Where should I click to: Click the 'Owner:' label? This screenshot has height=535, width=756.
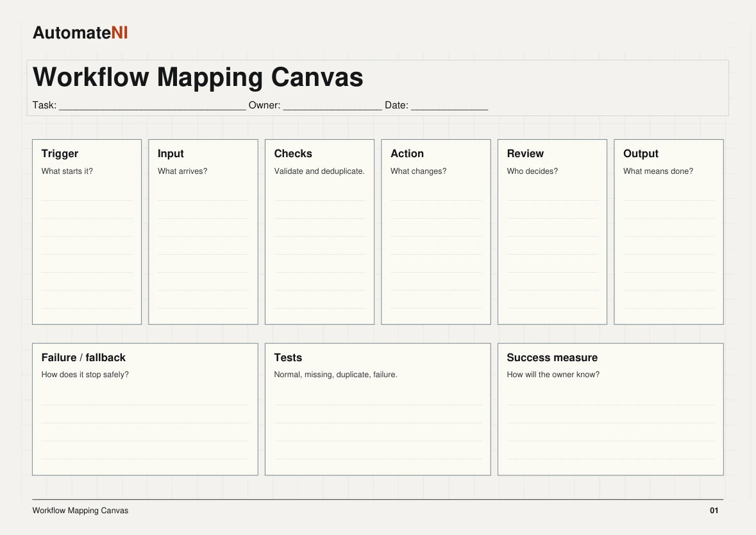264,105
